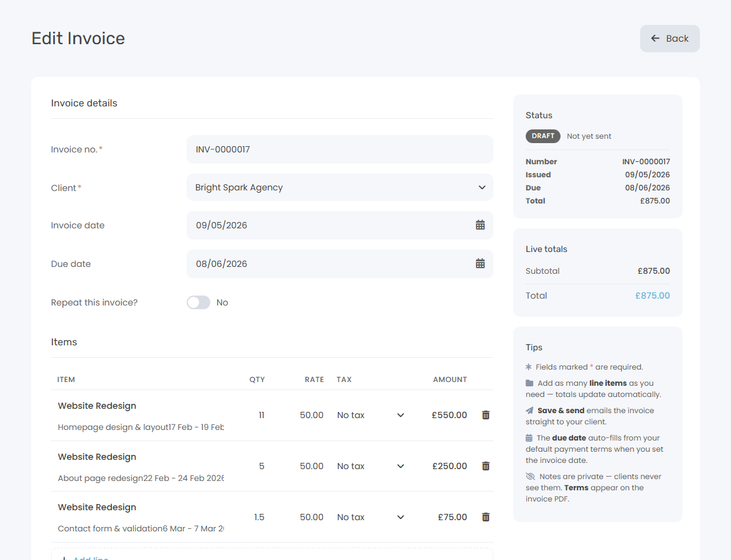Click the Due date field 08/06/2026
Viewport: 731px width, 560px height.
click(x=340, y=264)
